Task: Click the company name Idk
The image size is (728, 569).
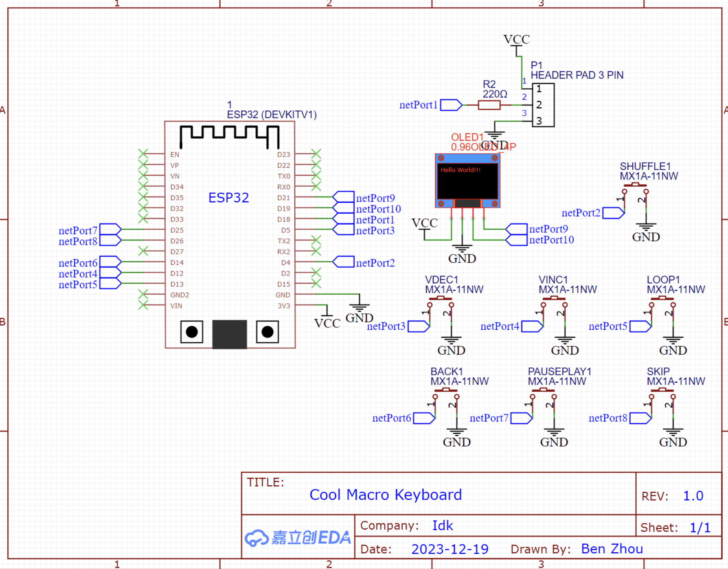Action: (443, 525)
